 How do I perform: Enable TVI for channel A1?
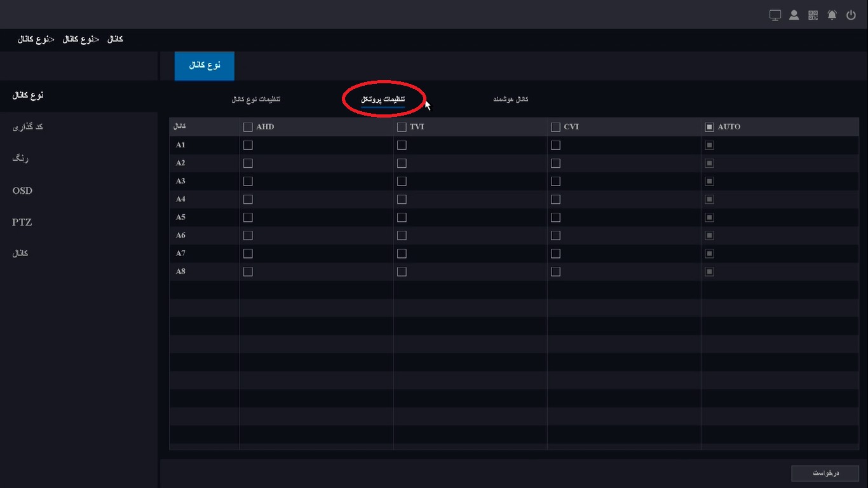click(x=402, y=145)
